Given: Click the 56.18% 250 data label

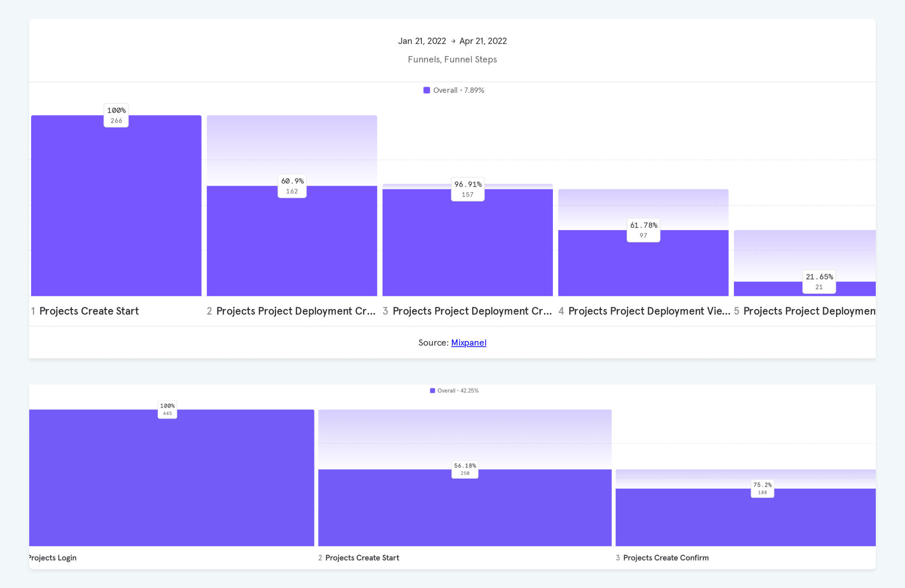Looking at the screenshot, I should [465, 469].
